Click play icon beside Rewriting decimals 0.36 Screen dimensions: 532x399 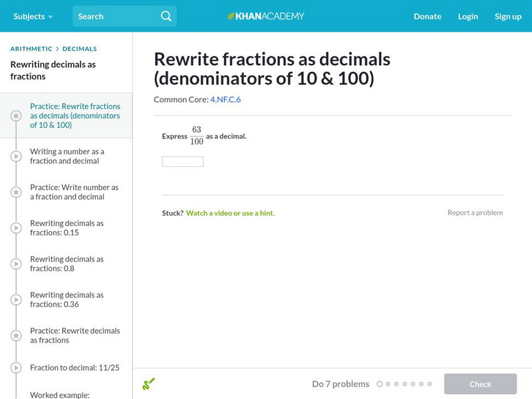(x=16, y=300)
